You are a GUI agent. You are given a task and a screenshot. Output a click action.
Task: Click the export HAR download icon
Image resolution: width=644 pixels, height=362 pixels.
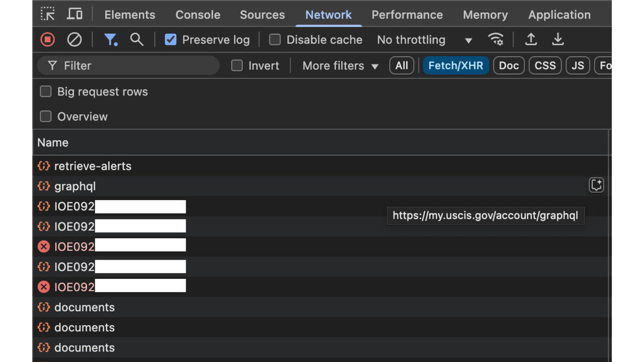click(x=558, y=39)
